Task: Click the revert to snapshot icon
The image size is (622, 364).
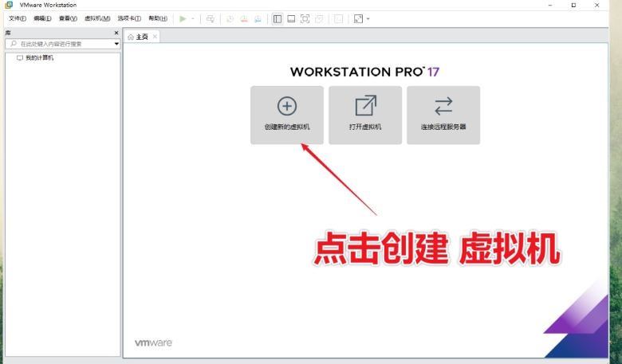Action: click(x=243, y=18)
